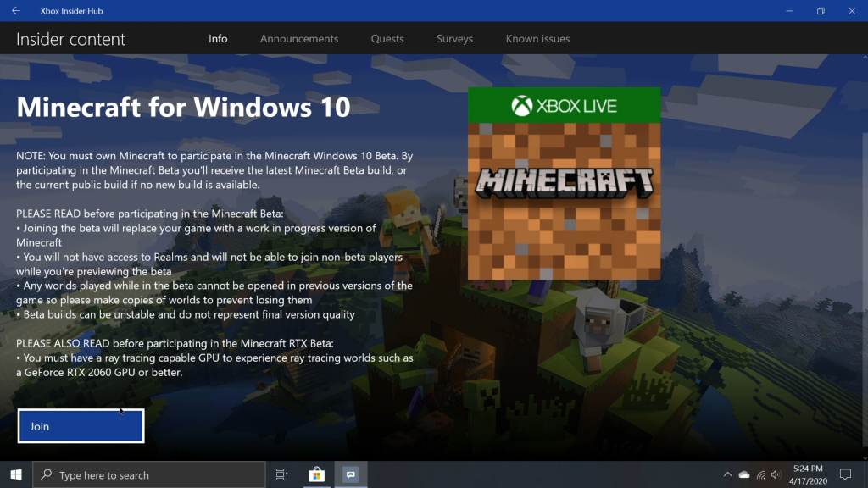Launch Microsoft Store from the taskbar
The height and width of the screenshot is (488, 868).
pyautogui.click(x=317, y=474)
